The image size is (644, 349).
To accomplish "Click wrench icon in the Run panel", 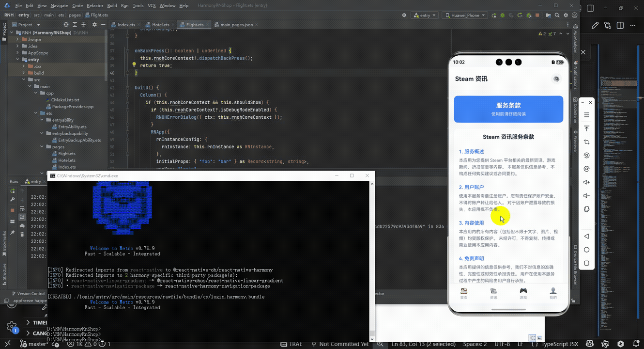I will (x=13, y=200).
